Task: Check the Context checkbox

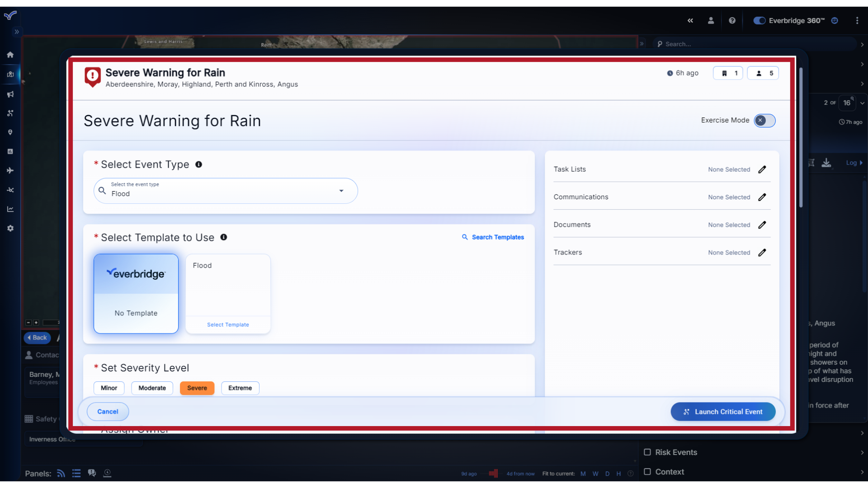Action: pos(647,472)
